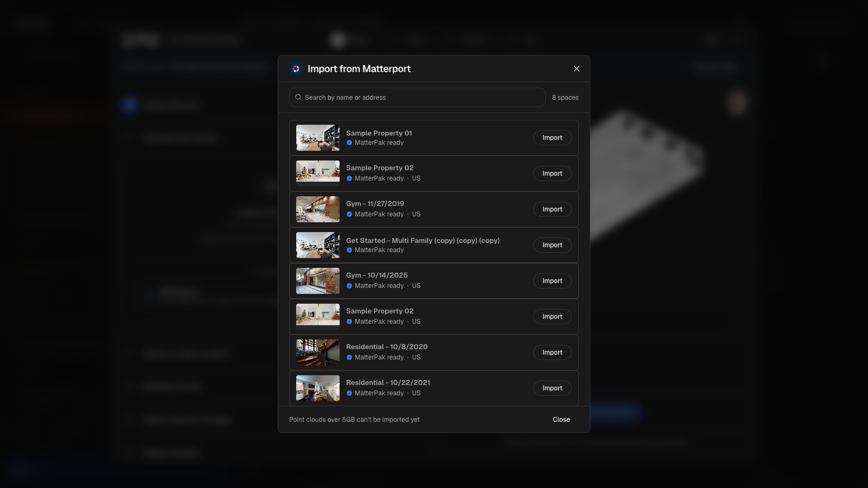868x488 pixels.
Task: Click MatterPak ready badge icon of Get Started - Multi Family
Action: [x=349, y=251]
